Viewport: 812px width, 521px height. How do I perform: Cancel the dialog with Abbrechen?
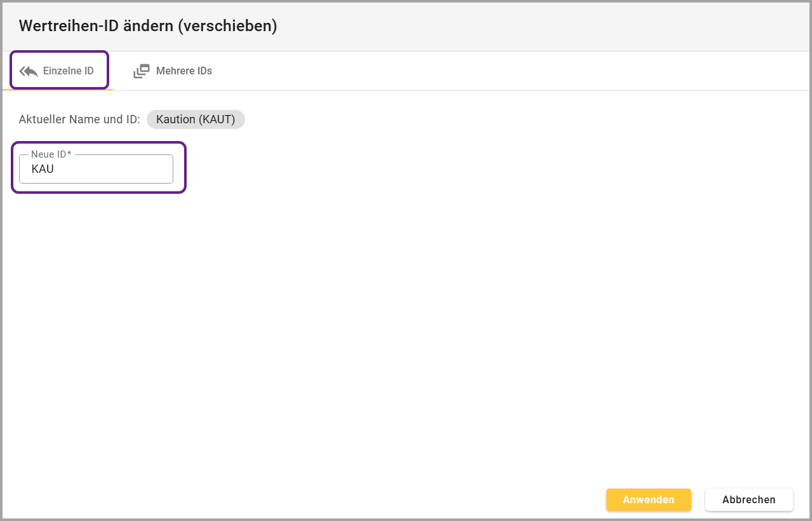click(x=749, y=499)
